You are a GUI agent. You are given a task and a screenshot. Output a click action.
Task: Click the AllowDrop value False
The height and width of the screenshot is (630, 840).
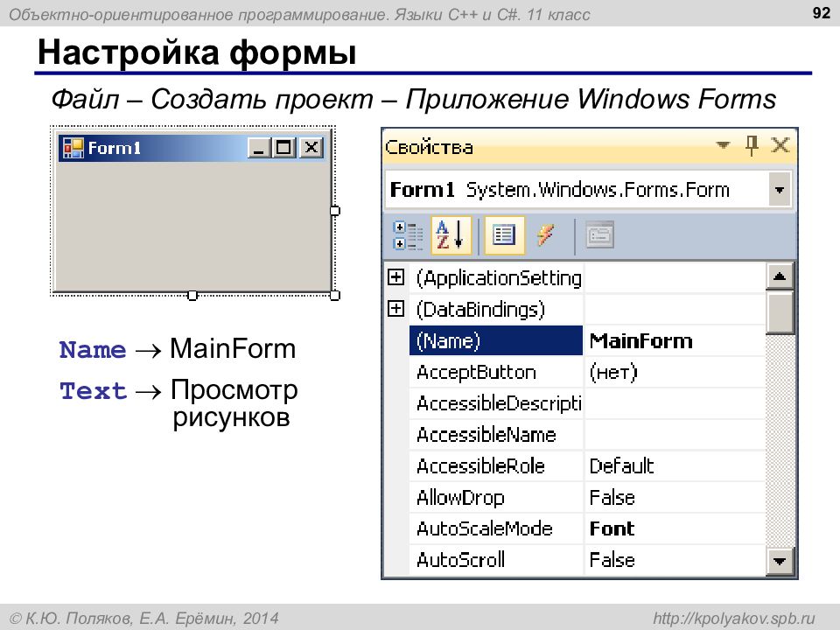[675, 497]
